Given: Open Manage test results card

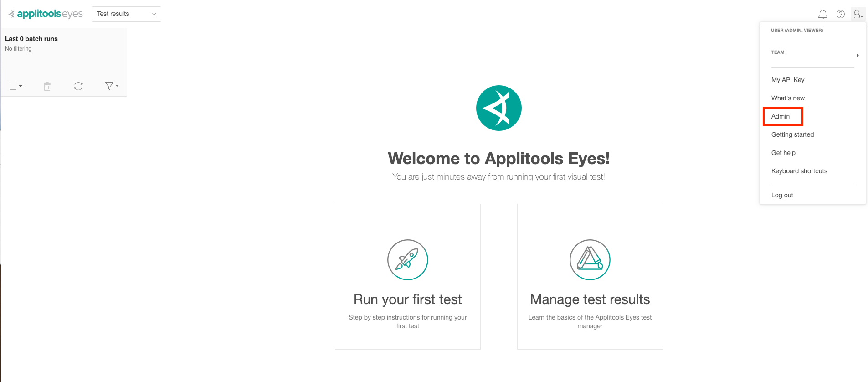Looking at the screenshot, I should click(x=590, y=277).
